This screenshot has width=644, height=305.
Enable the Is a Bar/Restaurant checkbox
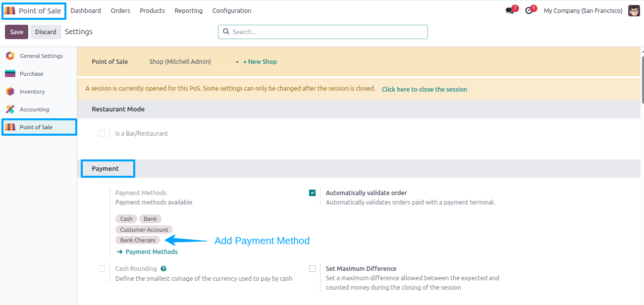pos(102,133)
